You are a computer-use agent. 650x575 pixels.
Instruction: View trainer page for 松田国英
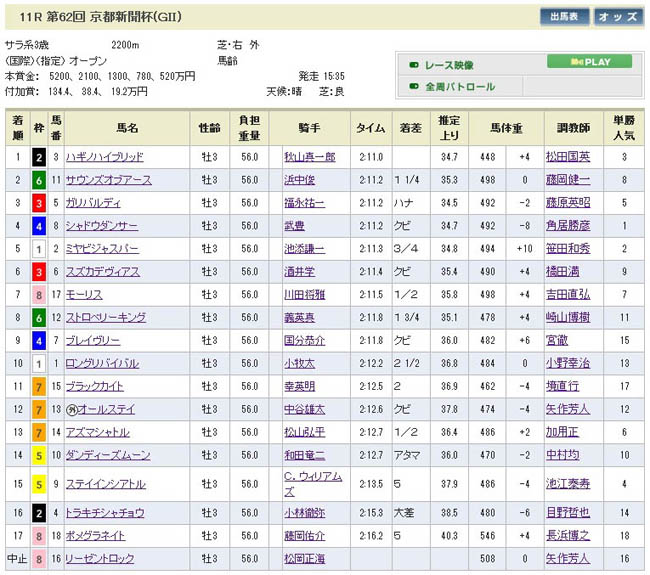(567, 157)
